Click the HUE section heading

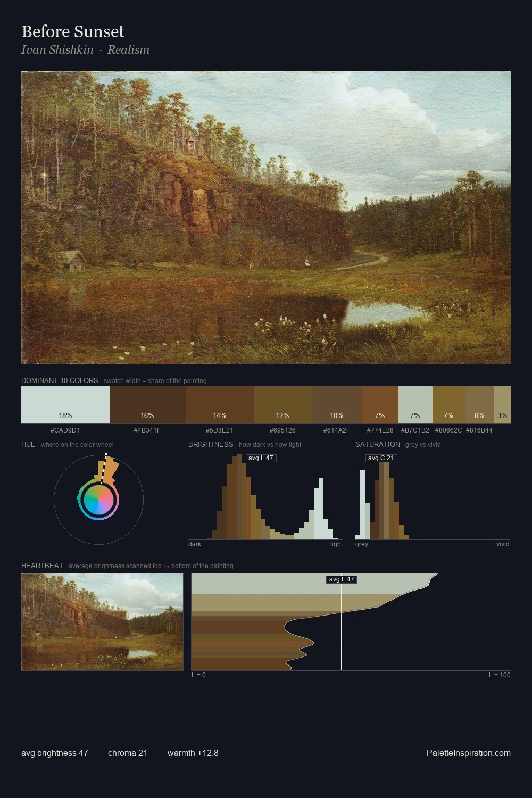[x=28, y=445]
